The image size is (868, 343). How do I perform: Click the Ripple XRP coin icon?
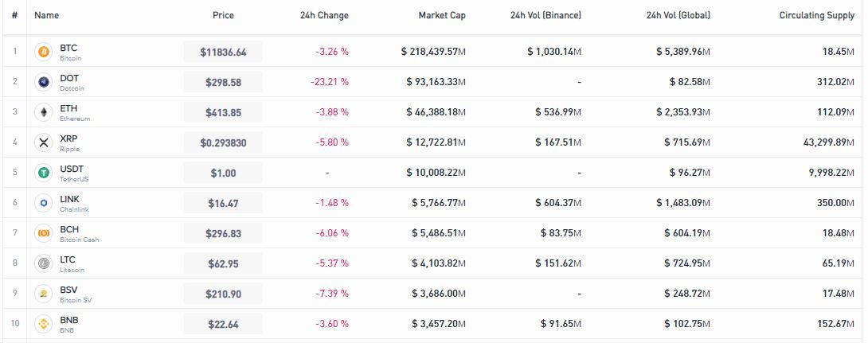click(43, 142)
